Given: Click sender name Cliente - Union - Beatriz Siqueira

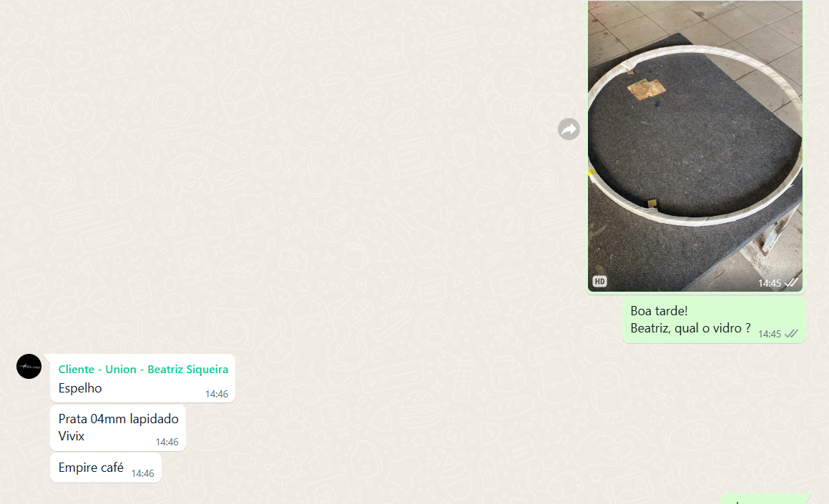Looking at the screenshot, I should tap(143, 370).
